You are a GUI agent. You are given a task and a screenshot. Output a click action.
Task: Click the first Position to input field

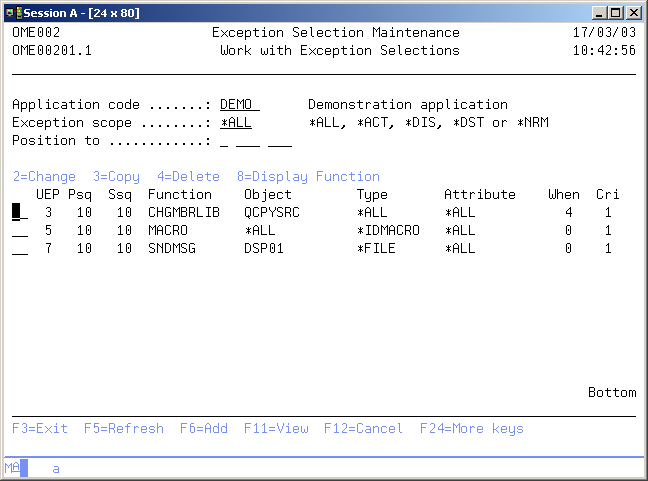click(x=224, y=141)
